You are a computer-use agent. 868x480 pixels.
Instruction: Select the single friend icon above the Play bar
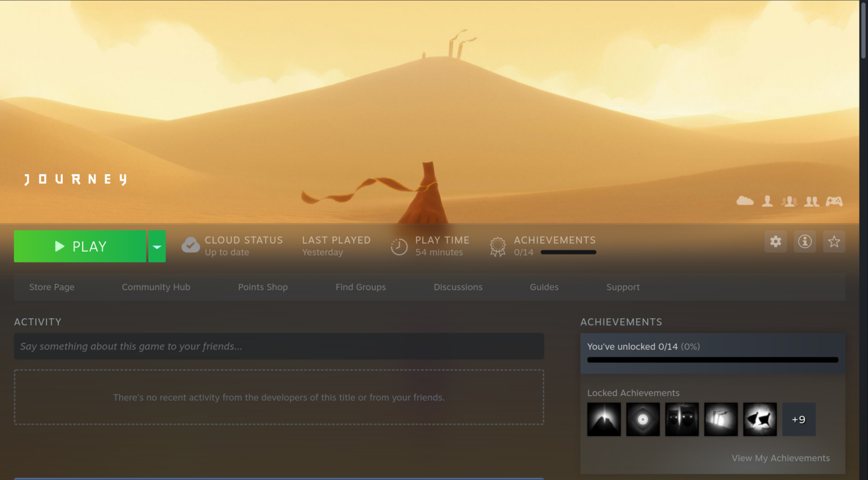coord(767,201)
